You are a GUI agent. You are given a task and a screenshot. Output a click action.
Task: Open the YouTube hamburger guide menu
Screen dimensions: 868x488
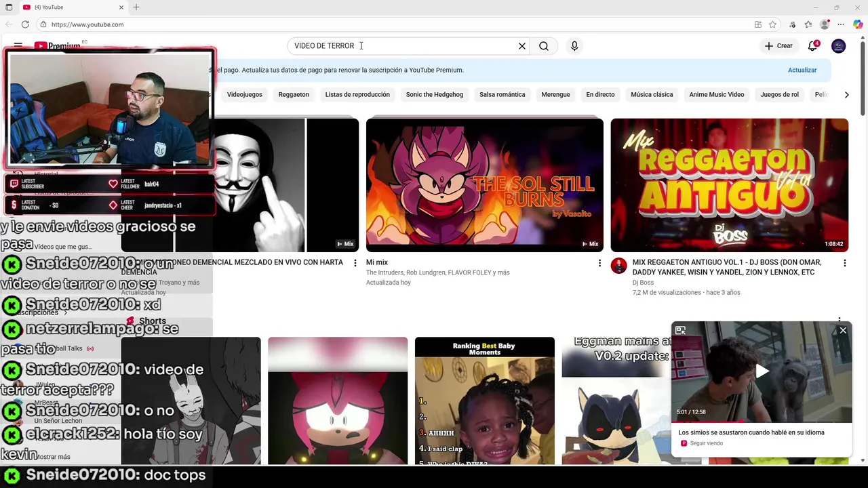coord(18,45)
